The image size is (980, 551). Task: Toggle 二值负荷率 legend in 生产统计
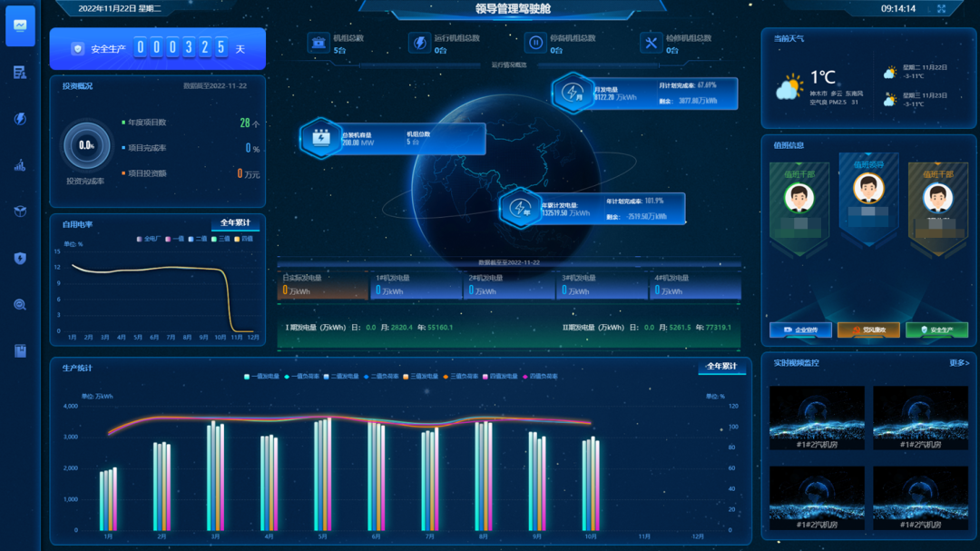(x=381, y=377)
